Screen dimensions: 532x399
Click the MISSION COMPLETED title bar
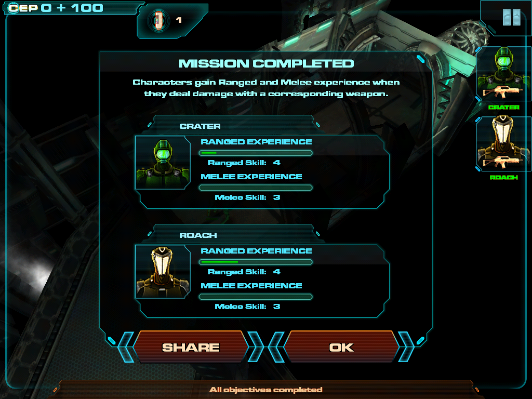[x=267, y=63]
